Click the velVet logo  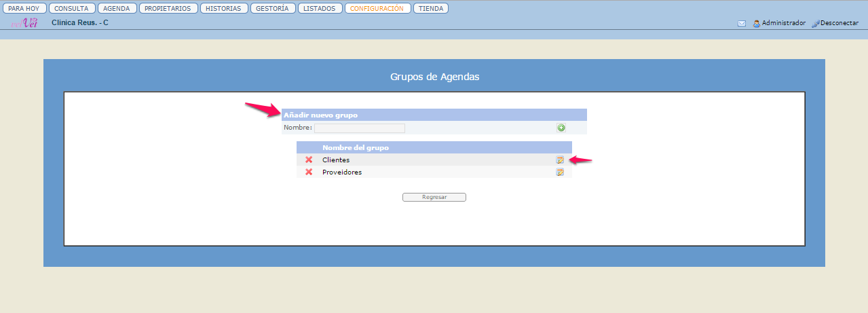pyautogui.click(x=24, y=23)
